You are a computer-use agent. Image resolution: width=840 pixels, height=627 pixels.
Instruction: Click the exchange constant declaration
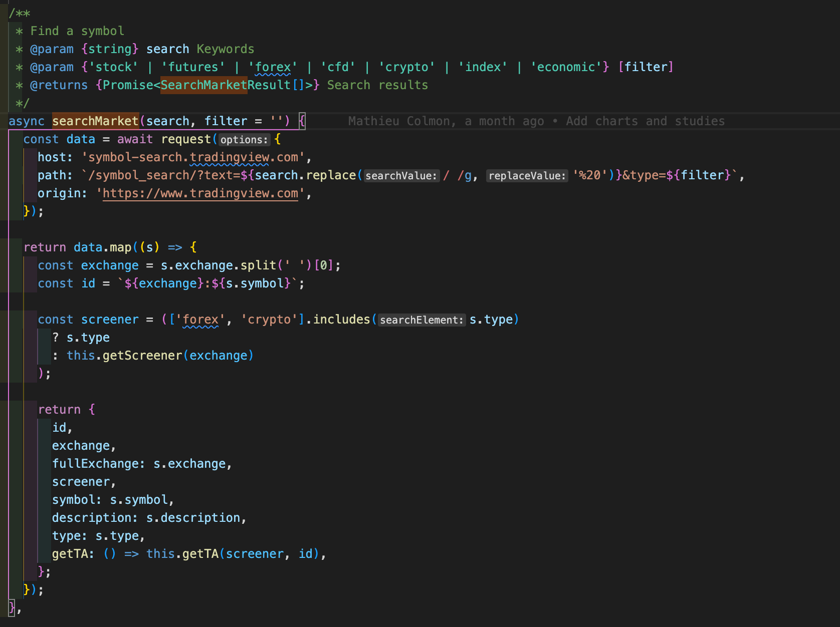[109, 265]
